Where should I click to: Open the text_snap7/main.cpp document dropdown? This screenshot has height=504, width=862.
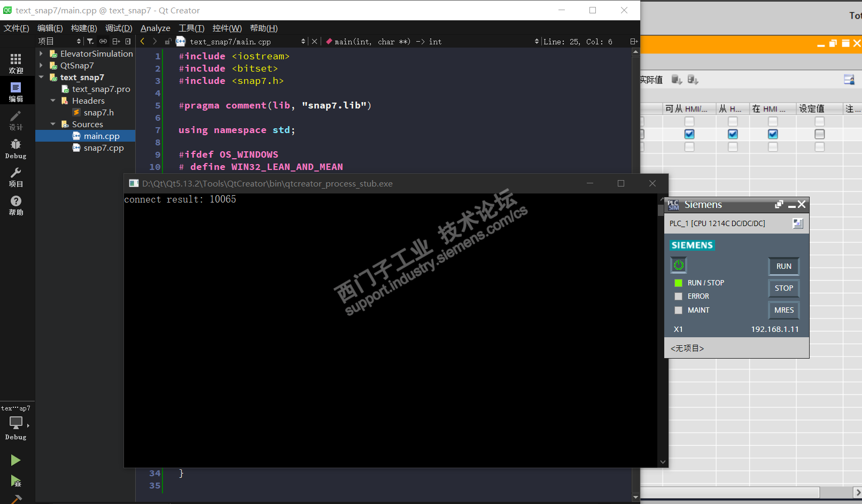pyautogui.click(x=247, y=41)
